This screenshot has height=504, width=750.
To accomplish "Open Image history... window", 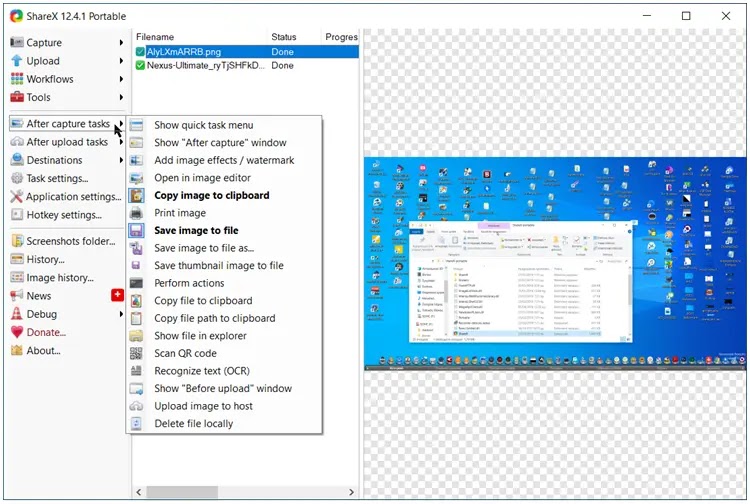I will tap(60, 277).
